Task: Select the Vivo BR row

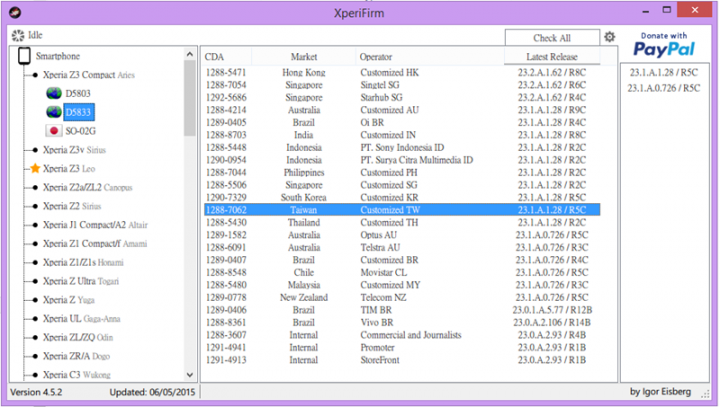Action: (x=402, y=322)
